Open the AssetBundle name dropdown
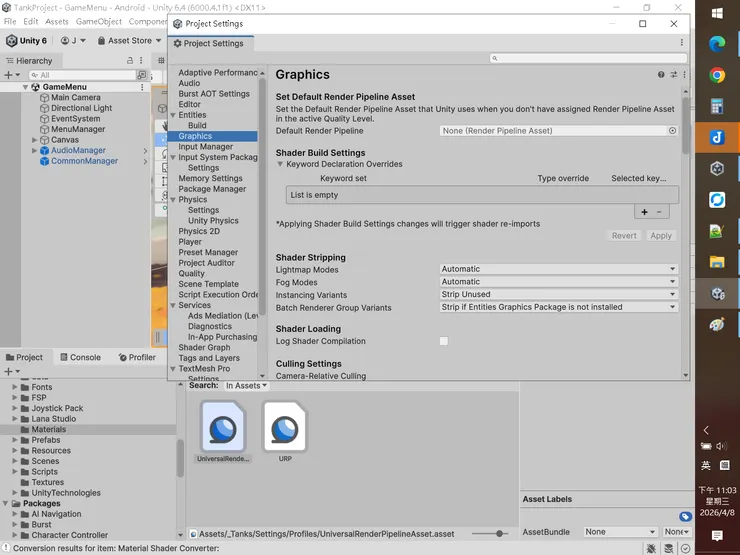This screenshot has height=555, width=740. tap(620, 532)
